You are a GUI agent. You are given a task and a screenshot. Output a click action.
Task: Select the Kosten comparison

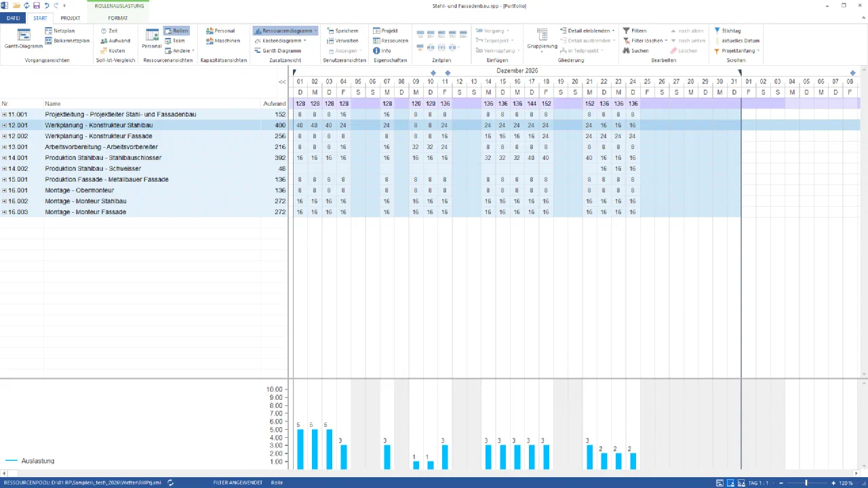(x=112, y=51)
